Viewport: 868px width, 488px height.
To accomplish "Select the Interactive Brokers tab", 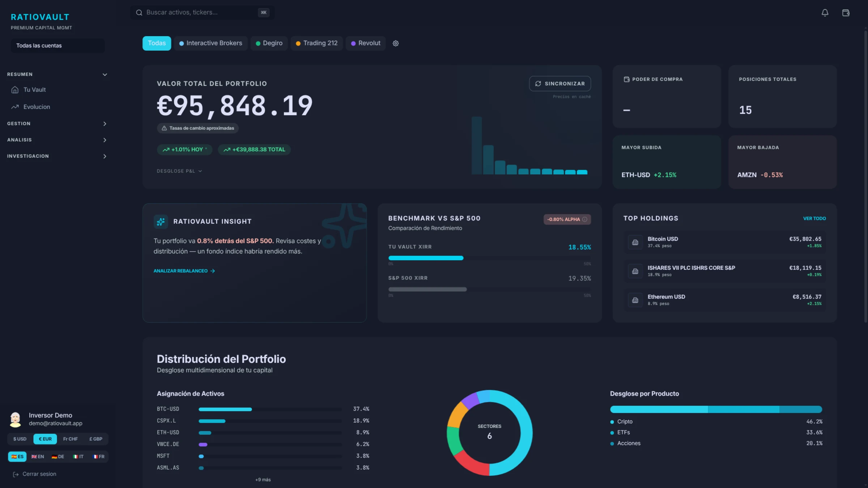I will coord(210,43).
